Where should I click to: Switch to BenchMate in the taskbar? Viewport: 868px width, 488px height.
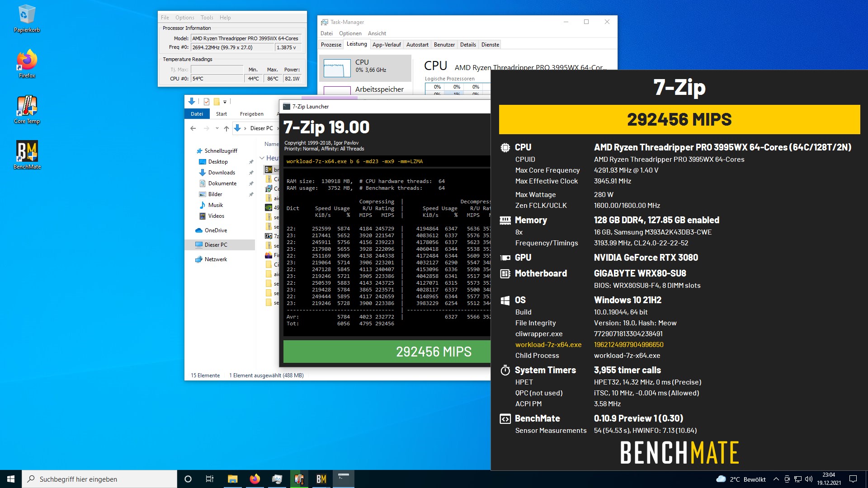coord(321,479)
